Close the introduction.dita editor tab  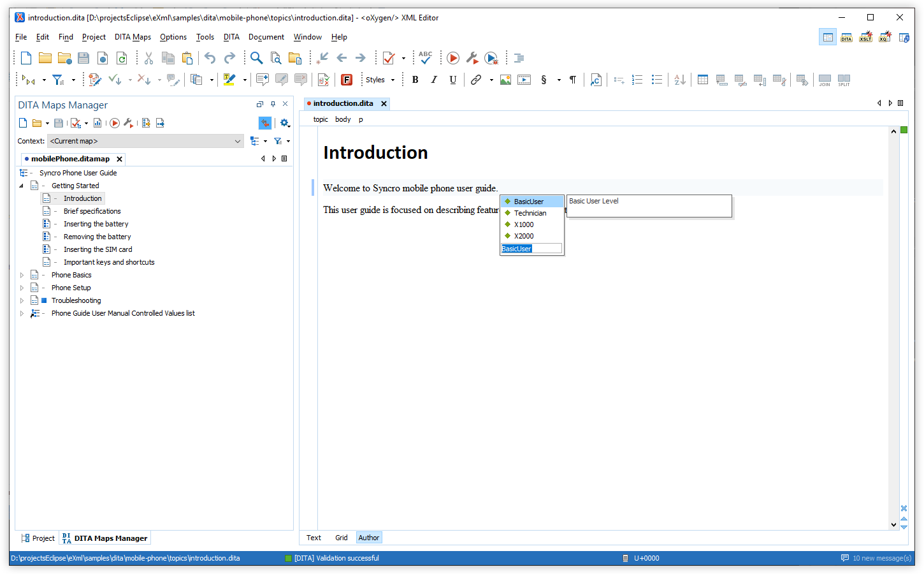(x=384, y=103)
